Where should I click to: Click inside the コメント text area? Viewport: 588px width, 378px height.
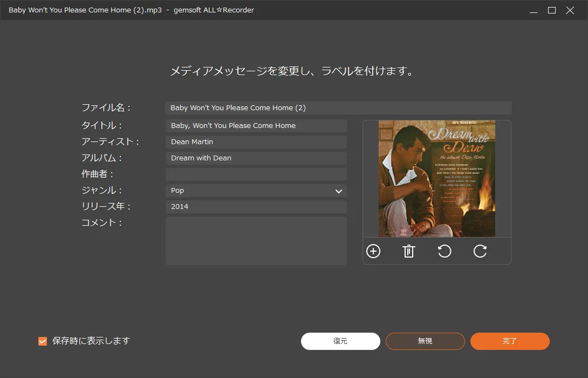[256, 241]
